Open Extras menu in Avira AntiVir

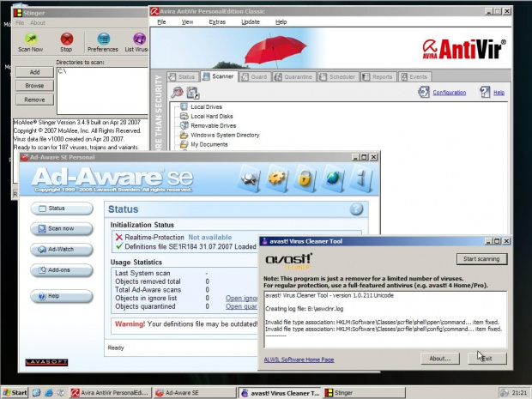217,21
